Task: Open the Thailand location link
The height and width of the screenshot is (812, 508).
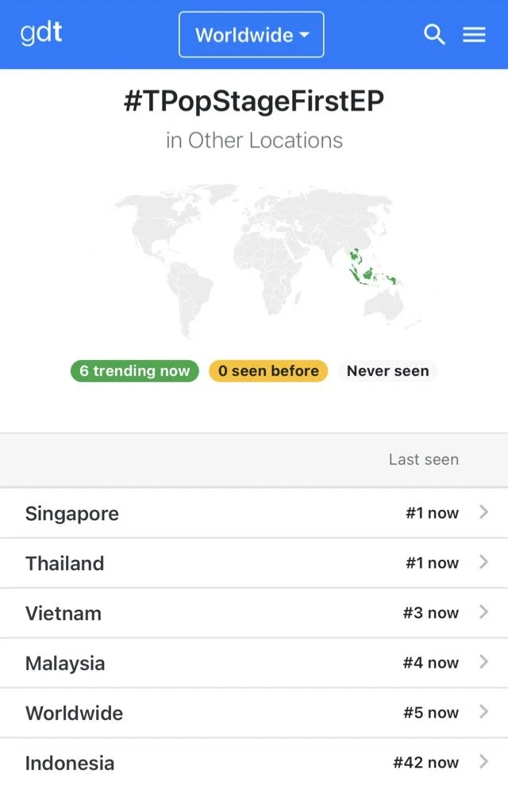Action: pyautogui.click(x=65, y=564)
